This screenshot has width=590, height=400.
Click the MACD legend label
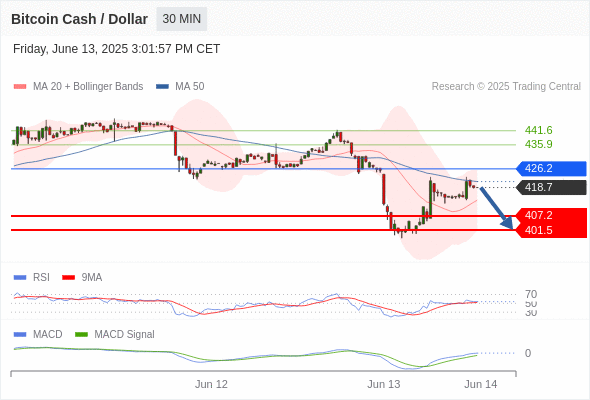pyautogui.click(x=48, y=335)
